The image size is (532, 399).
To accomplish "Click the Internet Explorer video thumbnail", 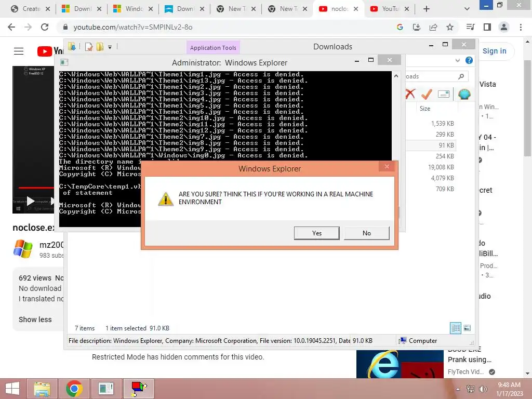I will pos(400,364).
